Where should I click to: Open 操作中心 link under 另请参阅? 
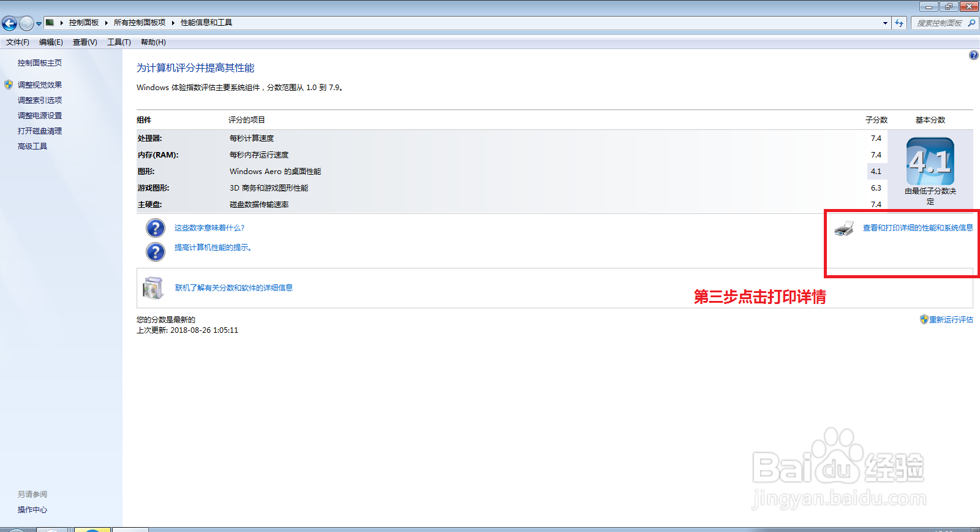click(x=32, y=510)
